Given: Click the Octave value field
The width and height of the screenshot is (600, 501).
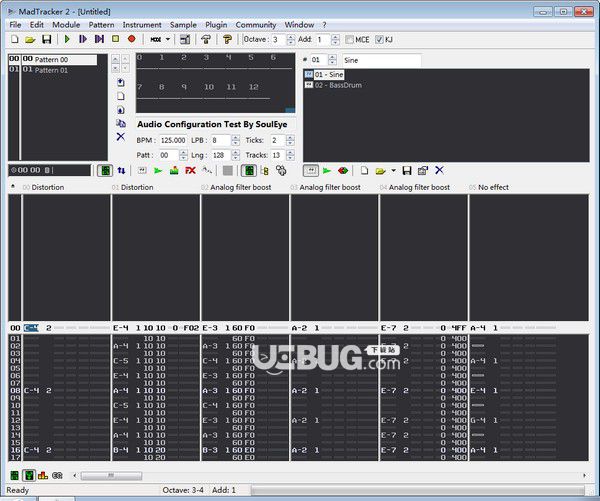Looking at the screenshot, I should click(278, 39).
